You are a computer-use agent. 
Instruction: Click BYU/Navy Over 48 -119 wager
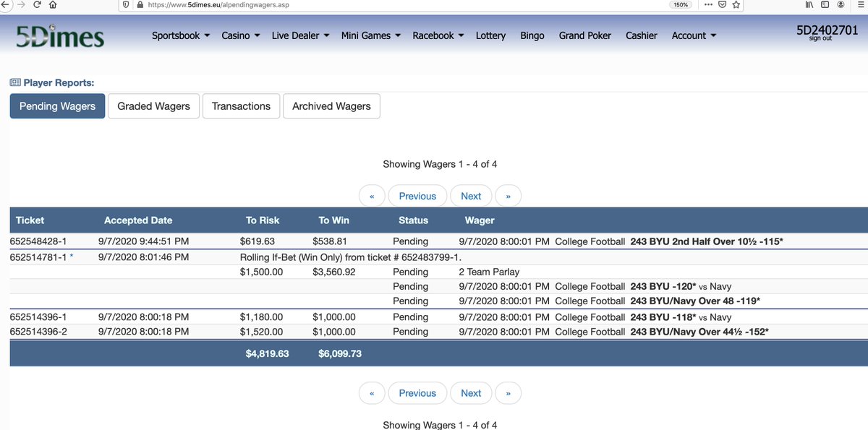pyautogui.click(x=695, y=301)
